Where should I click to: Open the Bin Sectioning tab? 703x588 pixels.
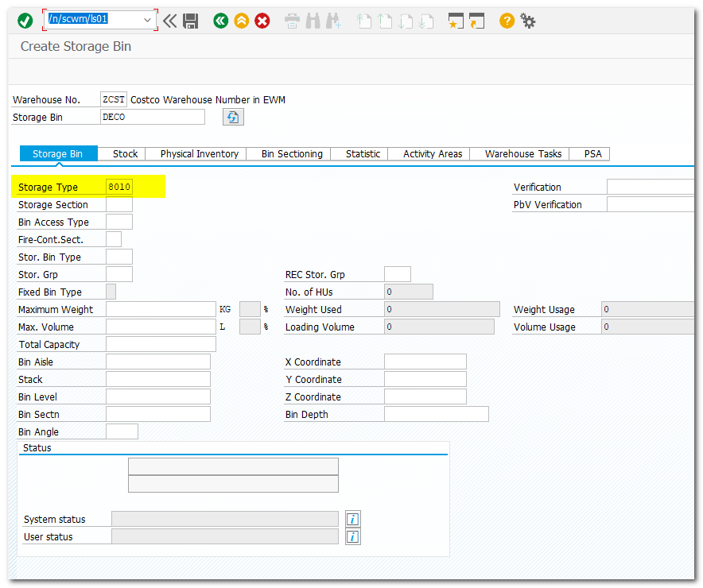(292, 154)
